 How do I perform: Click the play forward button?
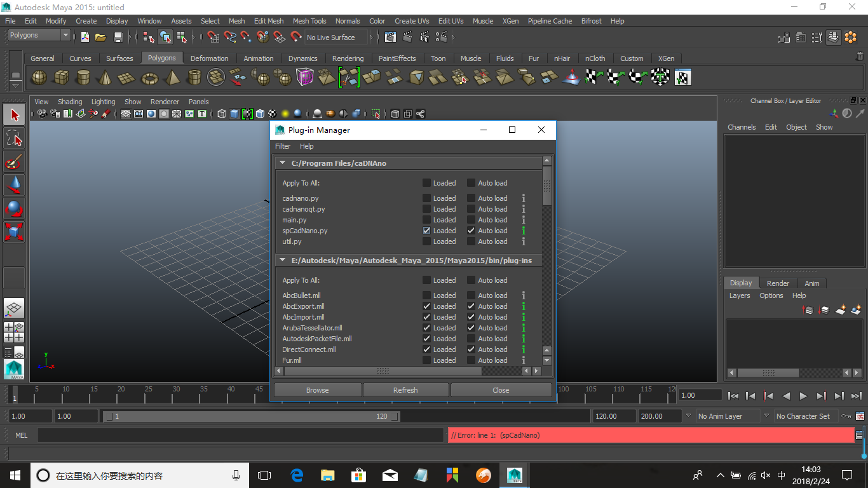(x=803, y=396)
